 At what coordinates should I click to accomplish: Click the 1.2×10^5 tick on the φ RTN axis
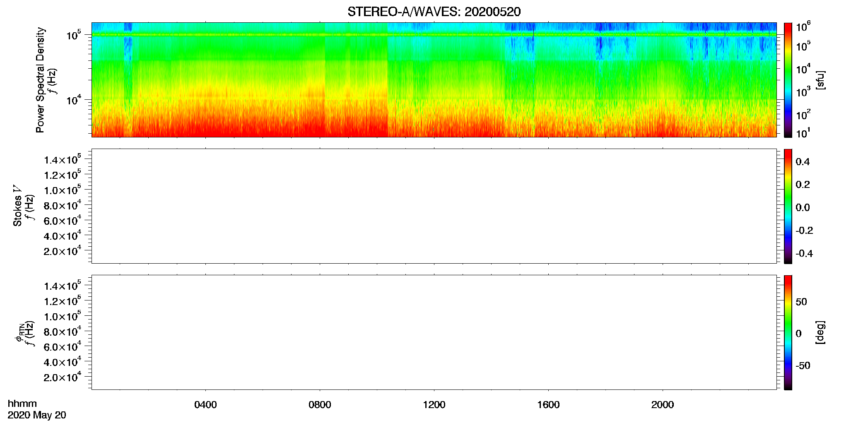pyautogui.click(x=63, y=301)
